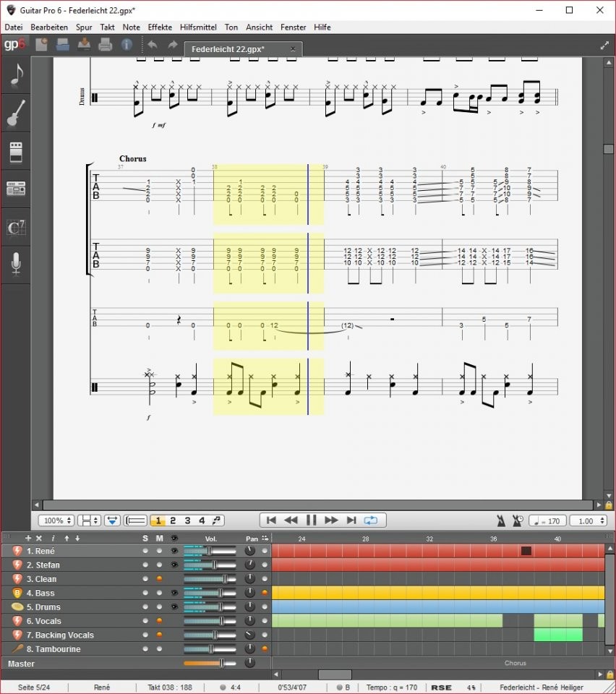Click the René track guitar pick icon
This screenshot has width=616, height=694.
[17, 551]
